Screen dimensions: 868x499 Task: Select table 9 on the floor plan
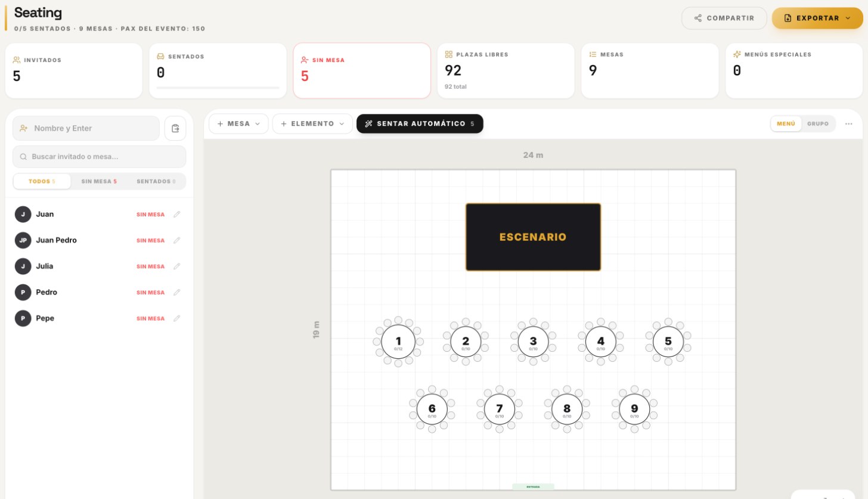[634, 409]
